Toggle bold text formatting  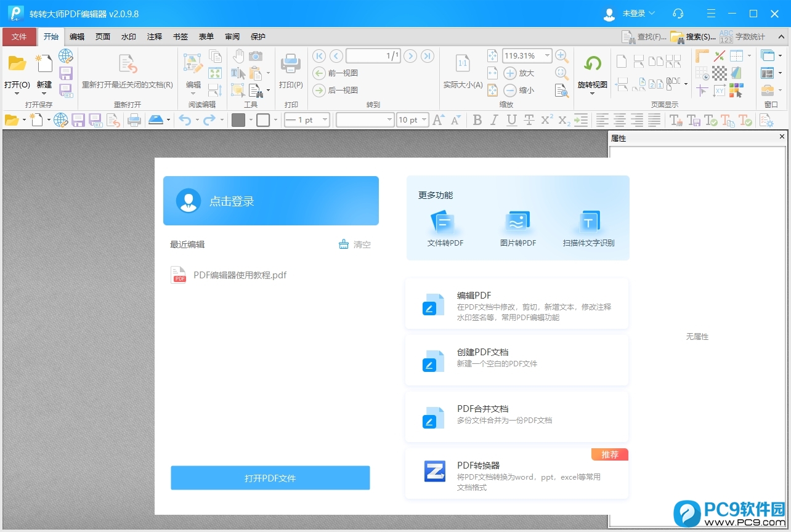coord(477,120)
